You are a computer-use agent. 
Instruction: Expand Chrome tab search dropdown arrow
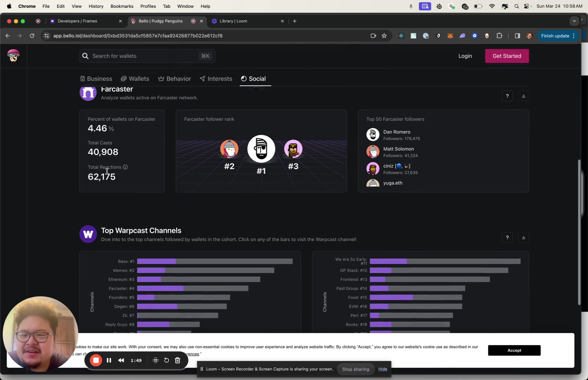[x=574, y=21]
